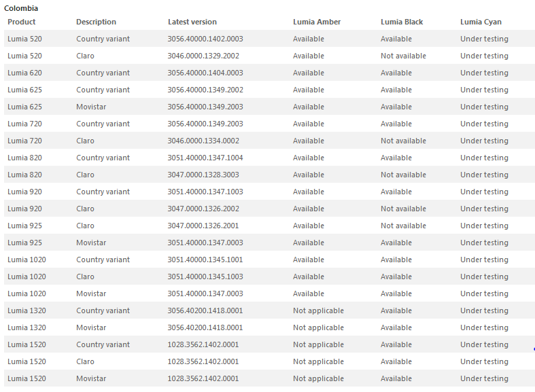
Task: Click version 3056.40000.1349.2002 cell
Action: coord(205,90)
